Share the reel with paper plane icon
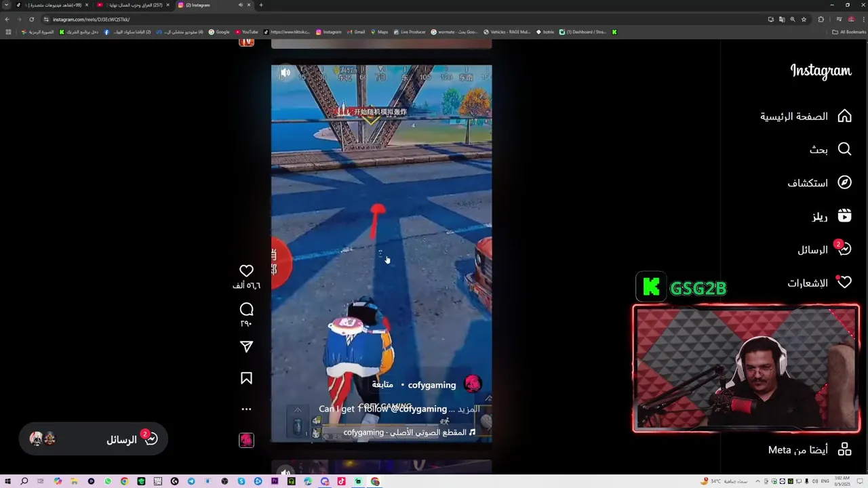868x488 pixels. coord(246,347)
